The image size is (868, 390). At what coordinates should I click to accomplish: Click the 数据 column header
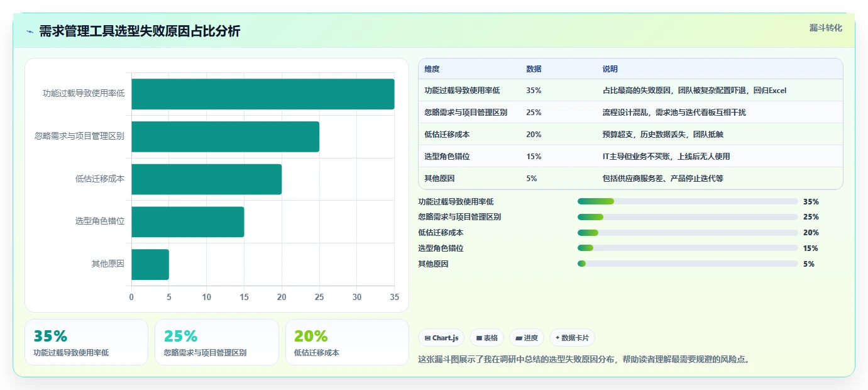(x=534, y=69)
